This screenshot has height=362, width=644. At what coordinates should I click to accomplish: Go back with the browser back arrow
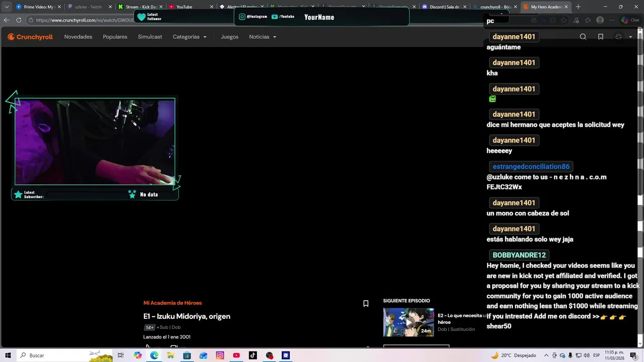point(7,20)
